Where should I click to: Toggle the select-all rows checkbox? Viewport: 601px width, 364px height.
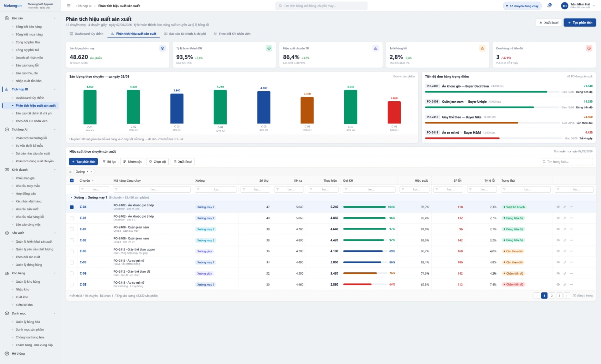point(72,181)
